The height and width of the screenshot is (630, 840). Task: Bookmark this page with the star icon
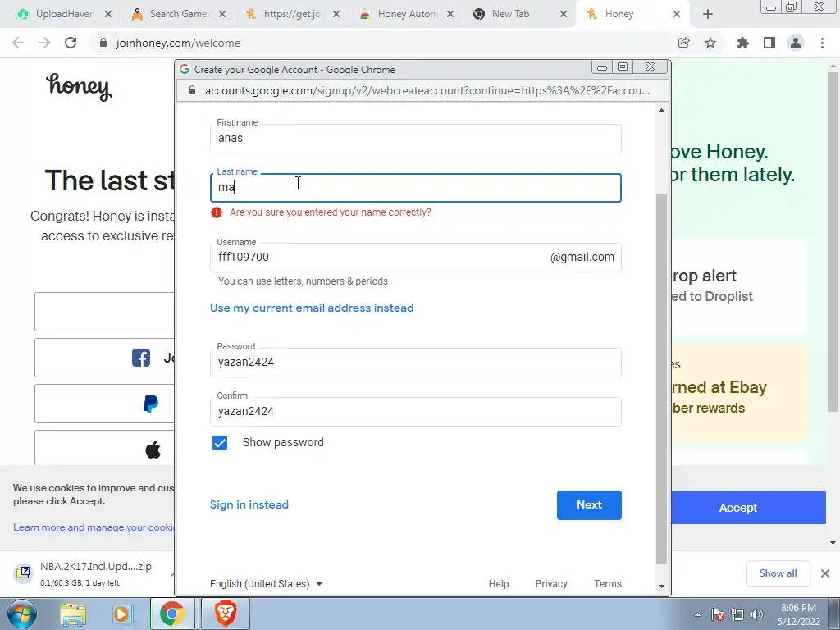[710, 43]
